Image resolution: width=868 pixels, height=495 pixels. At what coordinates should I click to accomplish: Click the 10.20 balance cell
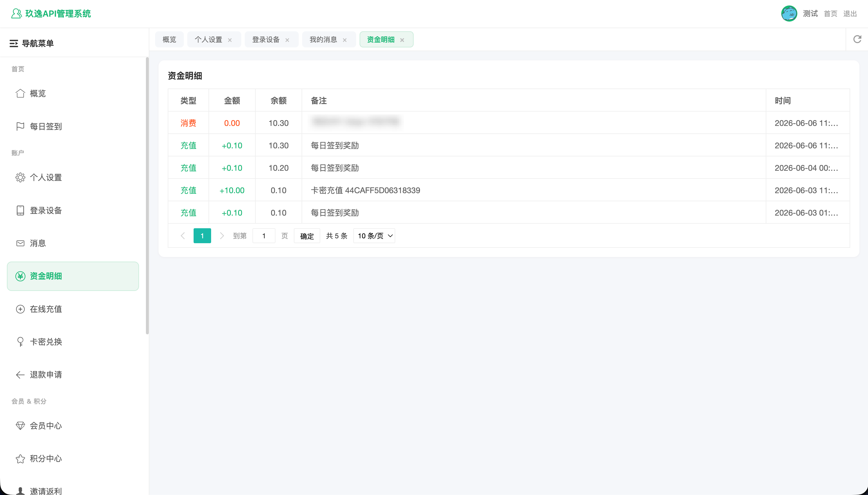[278, 168]
